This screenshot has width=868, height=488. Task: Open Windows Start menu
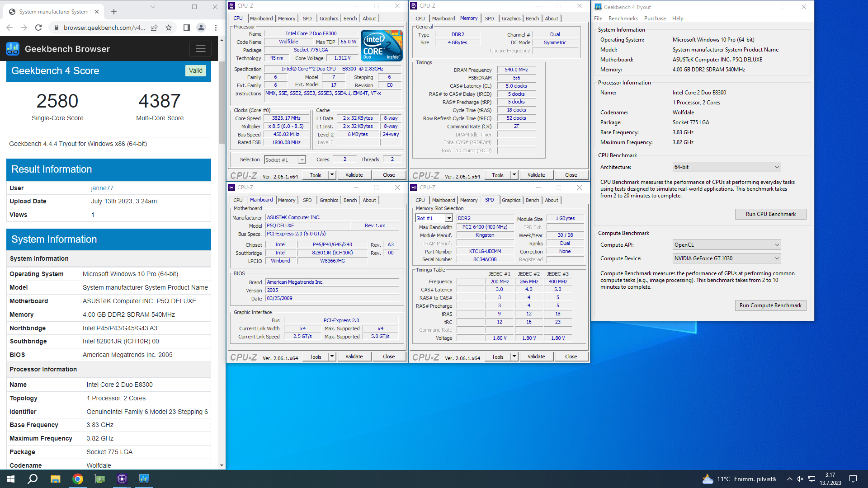pos(11,479)
